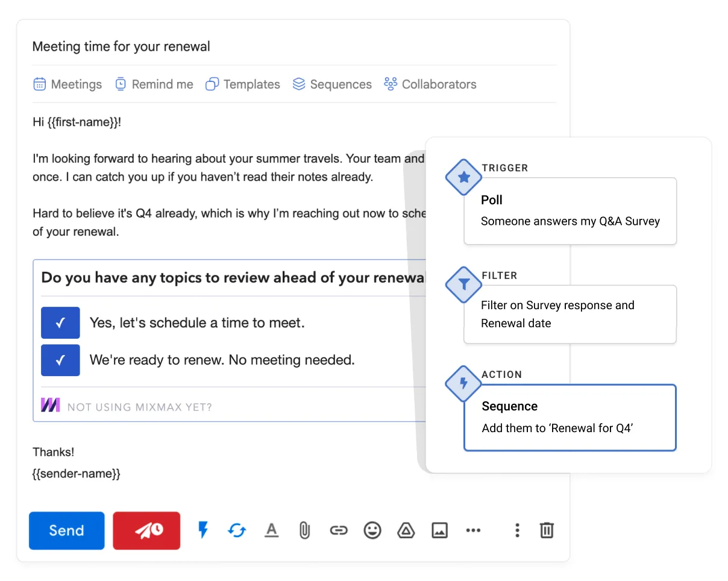
Task: Click the red Send Later button
Action: 146,530
